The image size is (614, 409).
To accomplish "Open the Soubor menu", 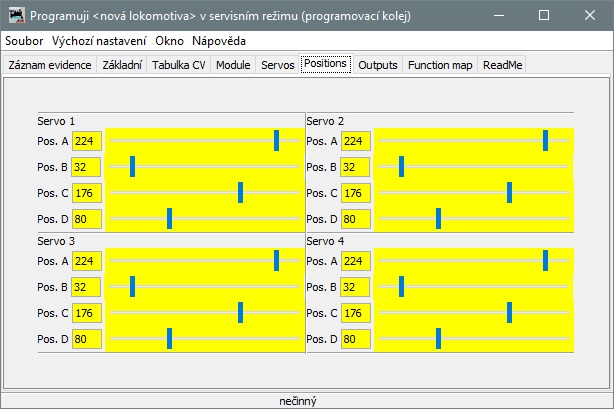I will coord(24,41).
